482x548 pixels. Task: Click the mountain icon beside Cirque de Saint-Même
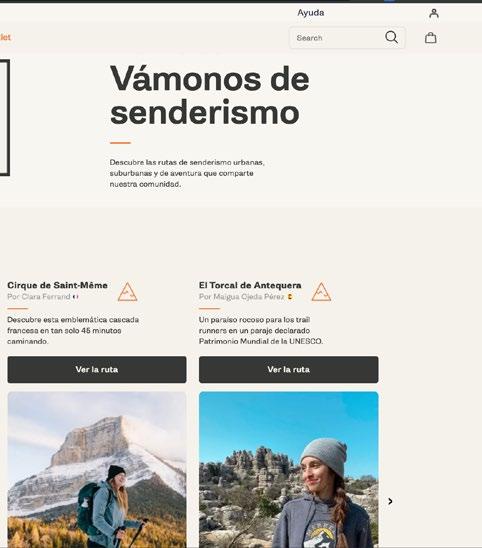[x=128, y=292]
